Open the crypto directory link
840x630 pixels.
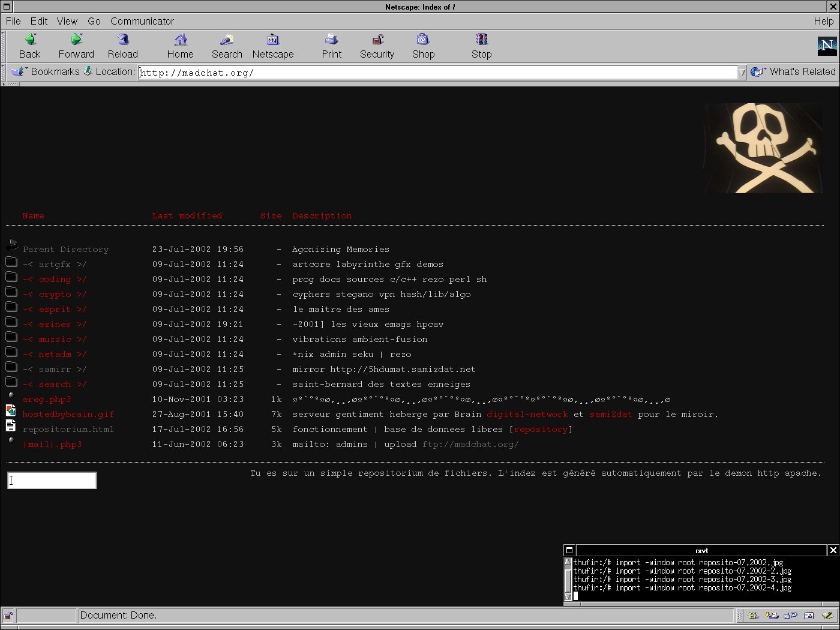55,295
